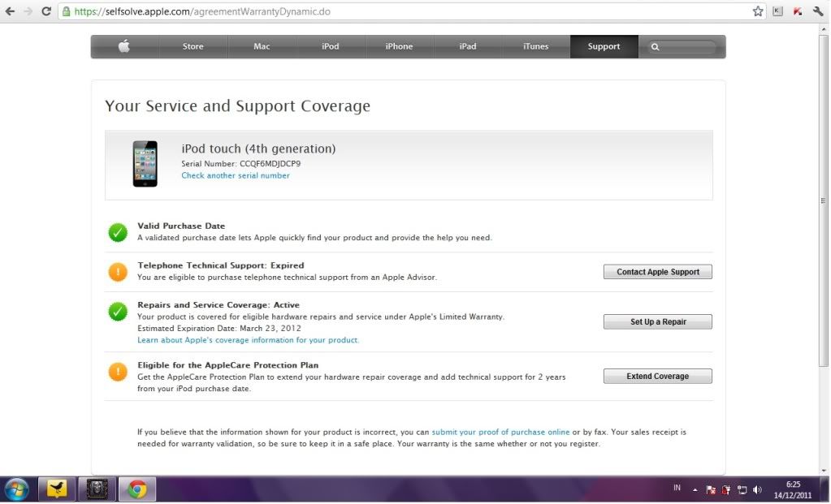
Task: Click the scrollbar down arrow
Action: (823, 471)
